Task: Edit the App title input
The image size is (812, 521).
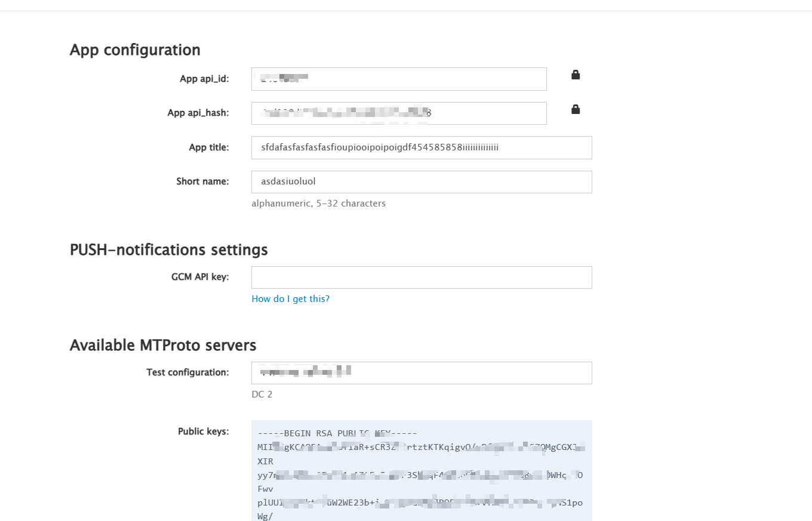Action: coord(422,147)
